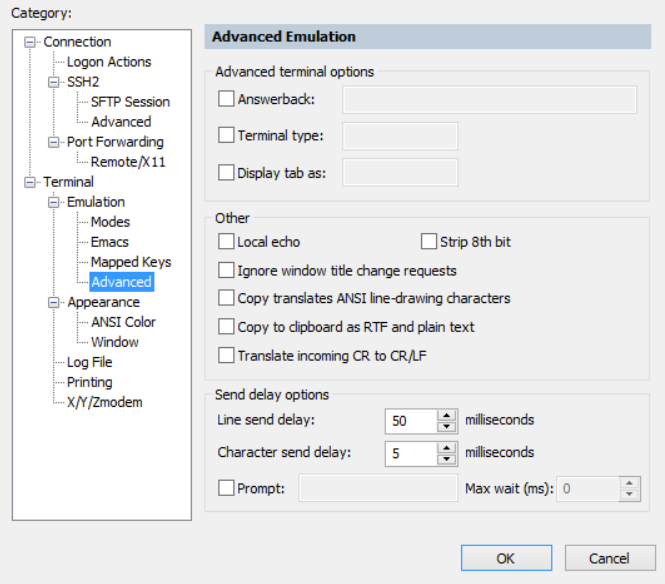Enable Ignore window title change requests
The height and width of the screenshot is (584, 665).
click(x=226, y=270)
